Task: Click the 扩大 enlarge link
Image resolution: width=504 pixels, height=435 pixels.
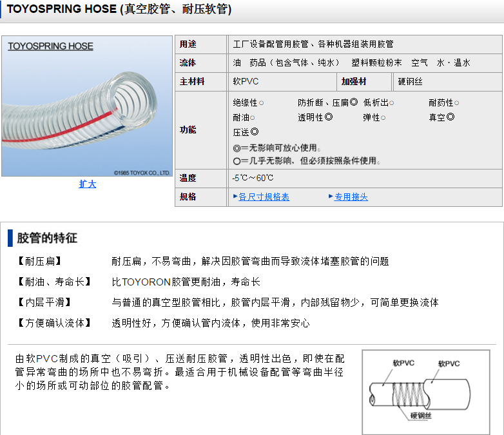Action: click(x=88, y=184)
